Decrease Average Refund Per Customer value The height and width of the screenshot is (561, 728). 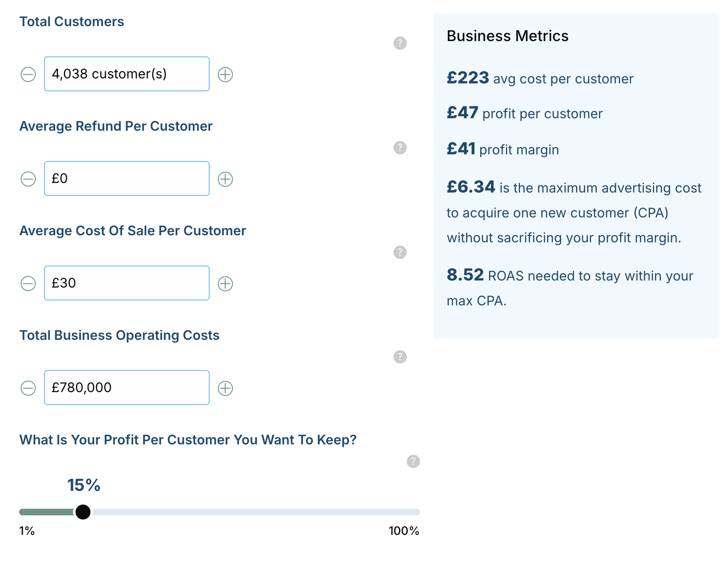click(28, 179)
